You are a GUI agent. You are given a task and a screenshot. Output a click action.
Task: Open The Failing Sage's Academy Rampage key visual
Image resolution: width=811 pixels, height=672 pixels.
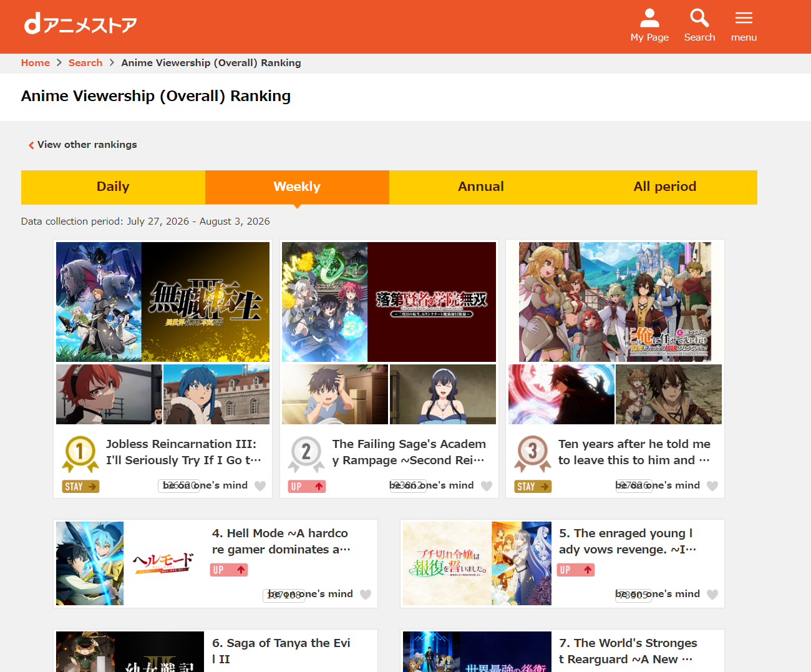(x=389, y=302)
